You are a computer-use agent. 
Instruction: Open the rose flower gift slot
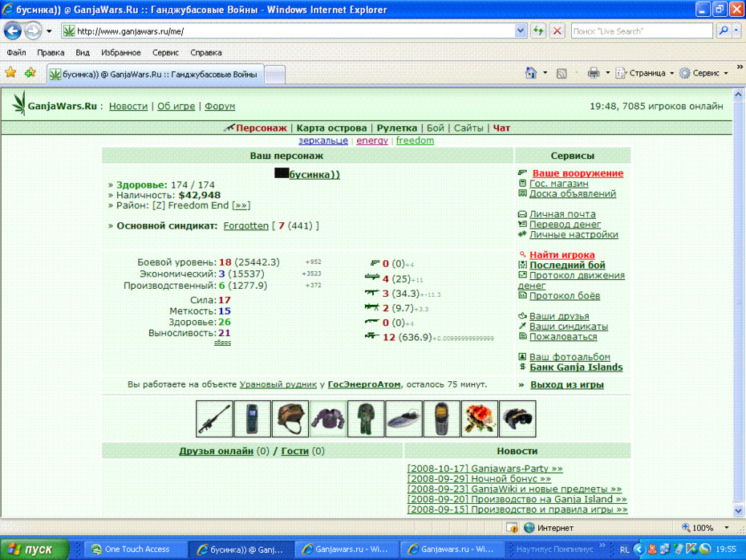(480, 419)
